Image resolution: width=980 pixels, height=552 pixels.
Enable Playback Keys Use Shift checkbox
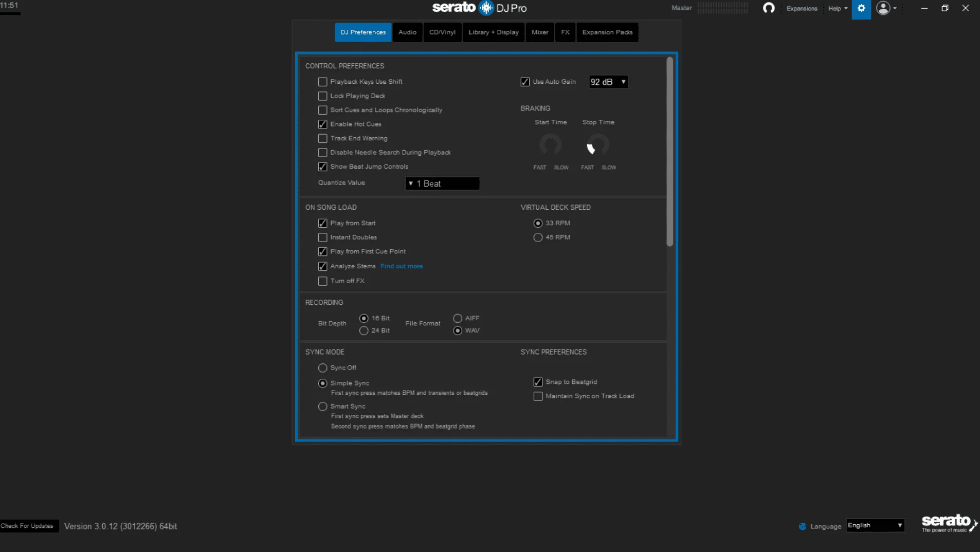click(x=322, y=82)
